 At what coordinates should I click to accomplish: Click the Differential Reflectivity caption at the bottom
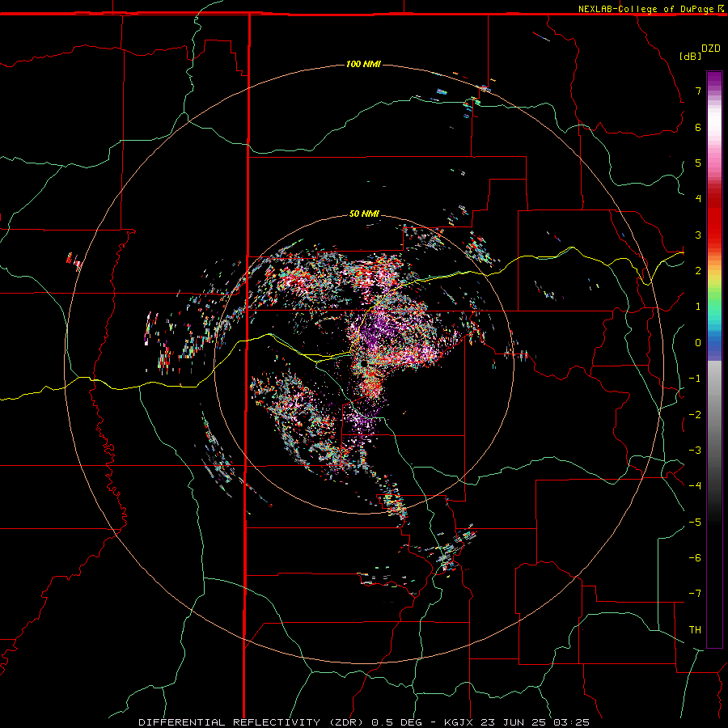point(364,722)
